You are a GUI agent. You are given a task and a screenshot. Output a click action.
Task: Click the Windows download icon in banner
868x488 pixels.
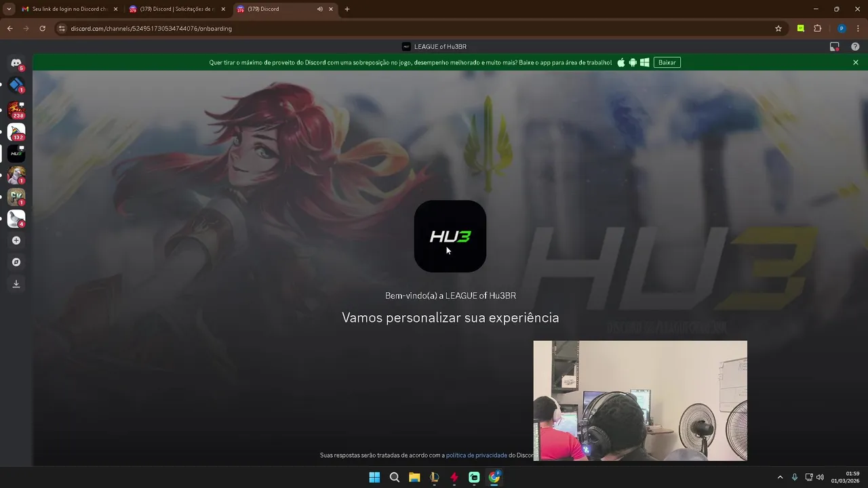[645, 62]
